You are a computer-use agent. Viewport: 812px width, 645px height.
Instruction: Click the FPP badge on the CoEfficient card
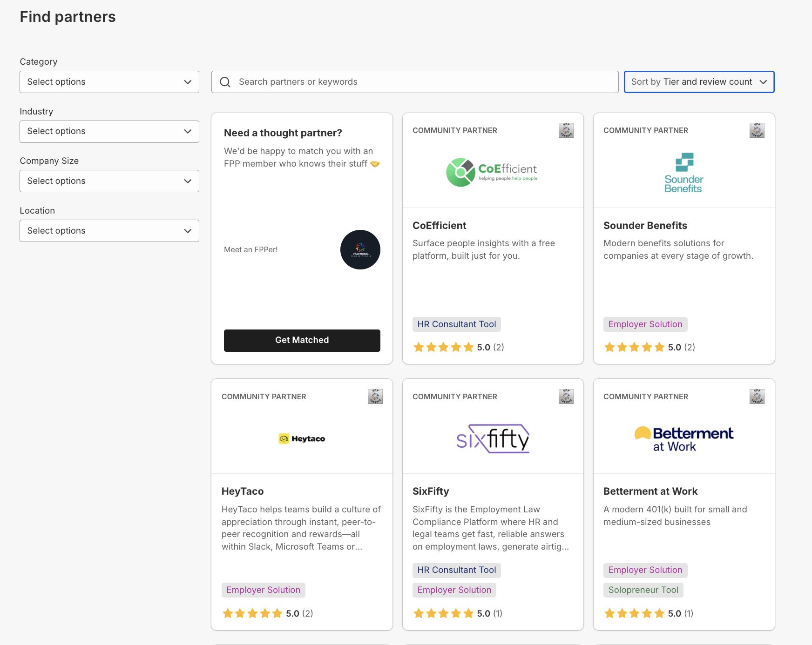point(566,130)
